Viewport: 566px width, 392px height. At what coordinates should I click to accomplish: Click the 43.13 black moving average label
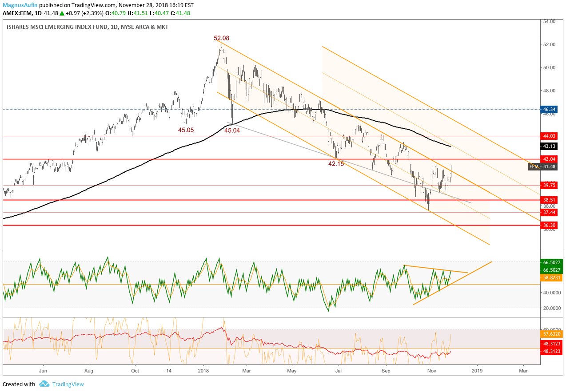(549, 146)
